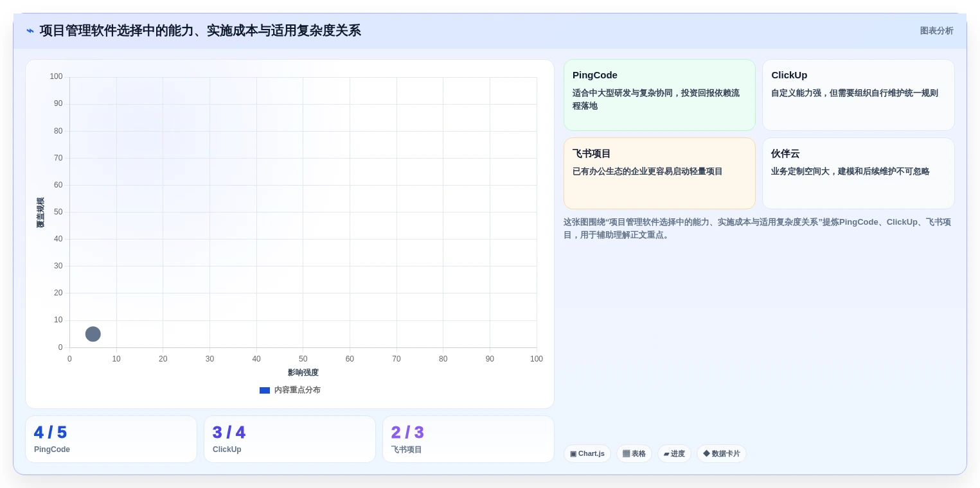This screenshot has height=488, width=980.
Task: Click the y-axis tick label 90
Action: [58, 103]
